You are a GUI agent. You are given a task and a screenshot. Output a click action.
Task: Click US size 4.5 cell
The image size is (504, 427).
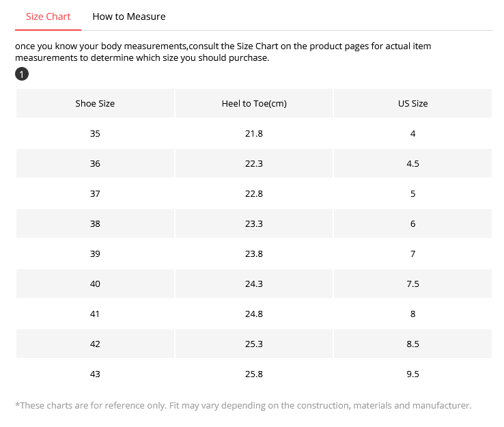click(x=412, y=164)
